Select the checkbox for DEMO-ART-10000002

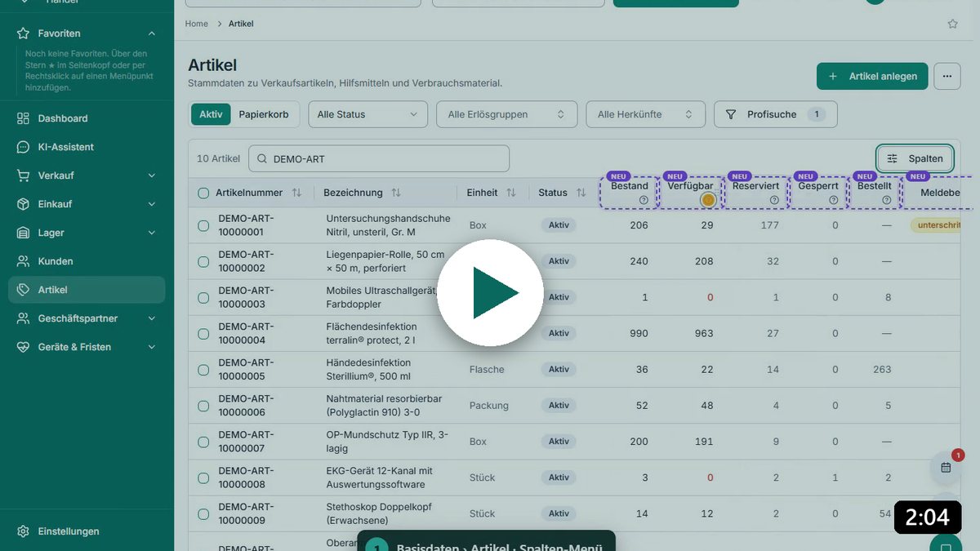(x=203, y=261)
